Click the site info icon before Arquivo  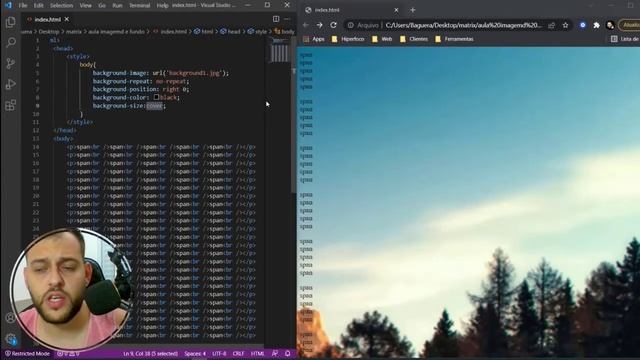(351, 25)
